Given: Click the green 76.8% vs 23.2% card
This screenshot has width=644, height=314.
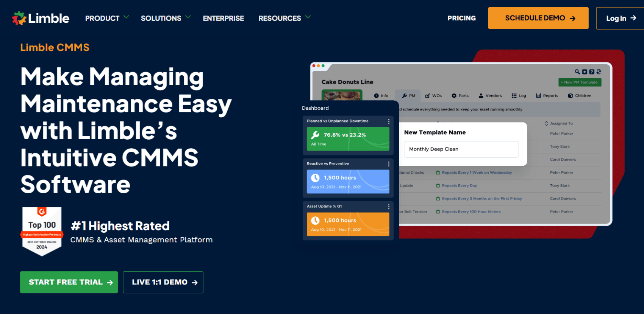Looking at the screenshot, I should click(x=348, y=139).
